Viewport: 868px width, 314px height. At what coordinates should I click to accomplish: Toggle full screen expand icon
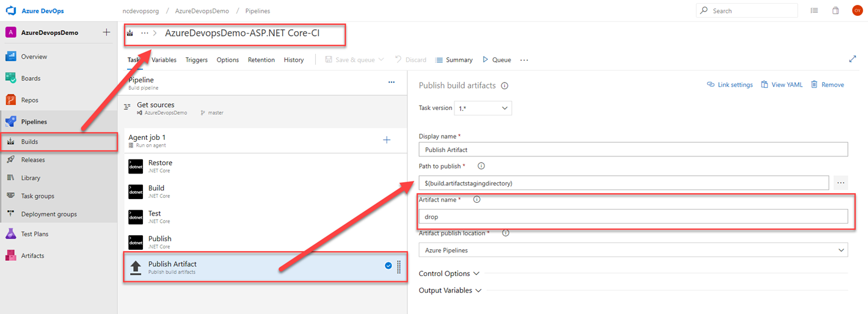coord(853,59)
